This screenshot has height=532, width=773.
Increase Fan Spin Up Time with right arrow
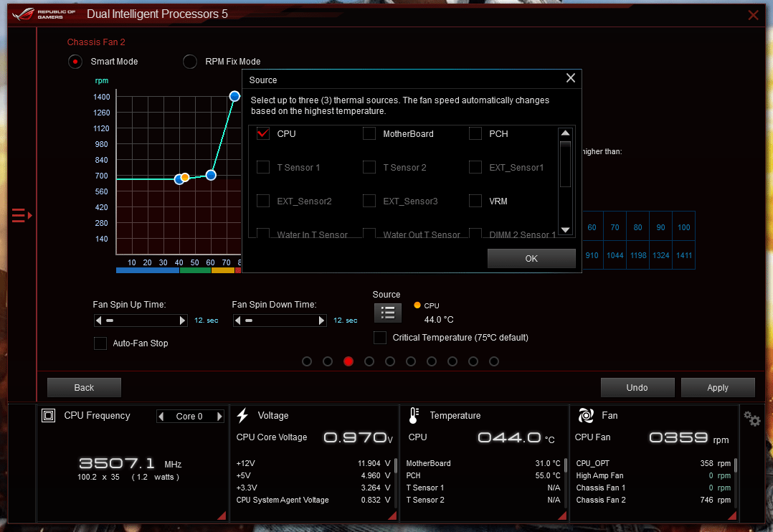click(182, 320)
